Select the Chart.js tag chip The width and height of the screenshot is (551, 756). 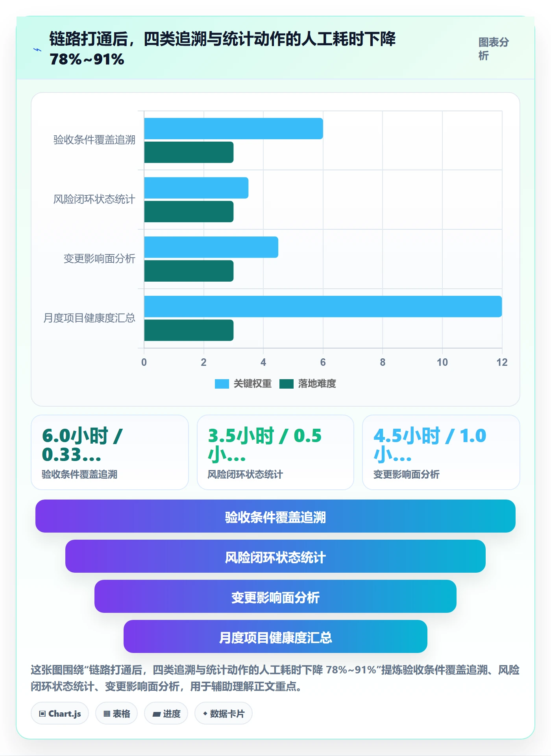coord(60,714)
